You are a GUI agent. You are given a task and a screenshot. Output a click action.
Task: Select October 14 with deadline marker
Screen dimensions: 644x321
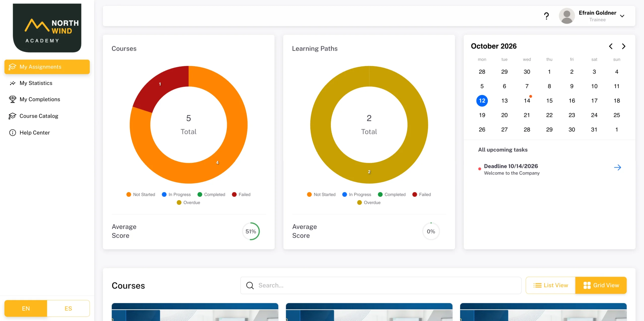527,101
